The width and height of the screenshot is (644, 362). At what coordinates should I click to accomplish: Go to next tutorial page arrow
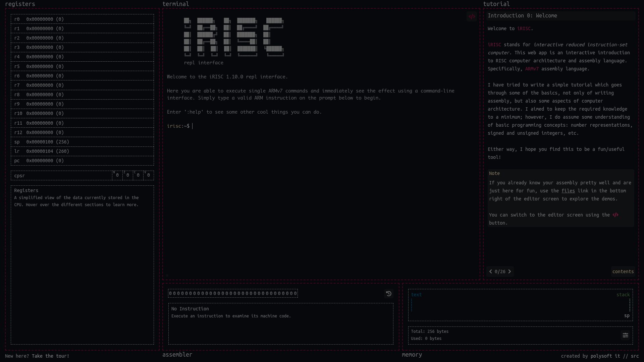pos(509,271)
